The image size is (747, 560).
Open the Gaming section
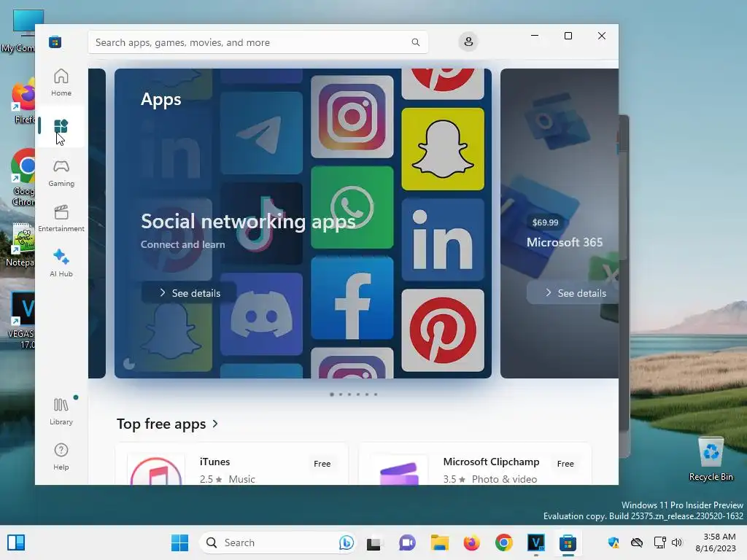coord(61,174)
